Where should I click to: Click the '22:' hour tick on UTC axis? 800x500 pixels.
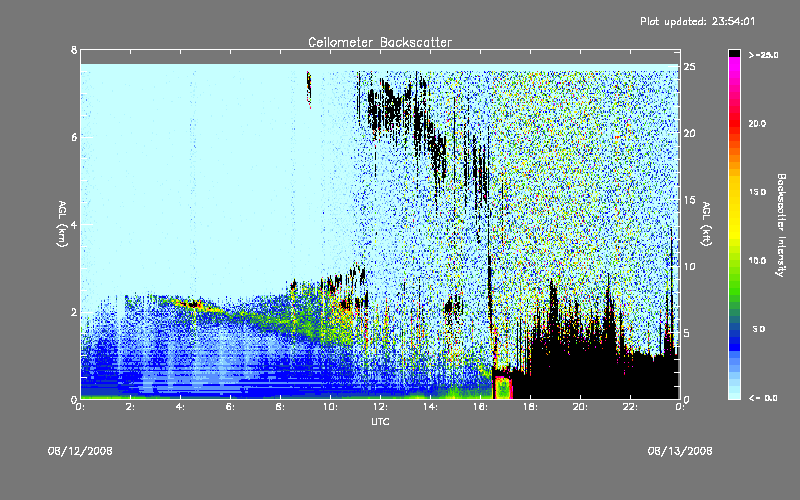[630, 407]
